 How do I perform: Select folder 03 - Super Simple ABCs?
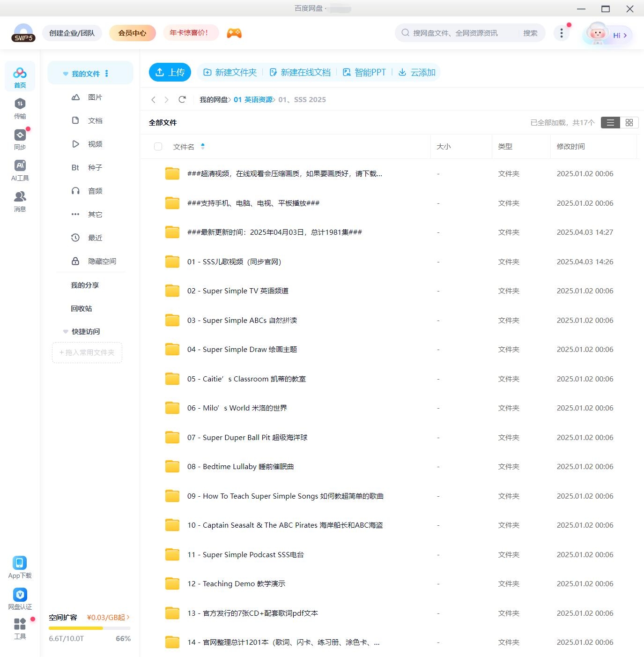(390, 320)
